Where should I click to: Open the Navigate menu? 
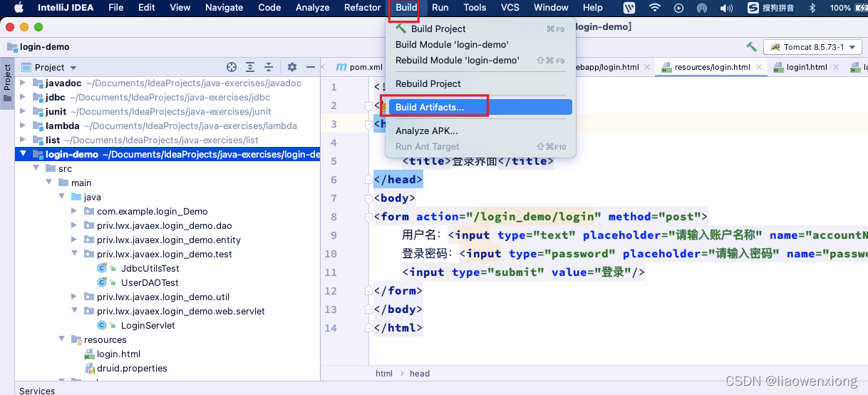point(224,8)
